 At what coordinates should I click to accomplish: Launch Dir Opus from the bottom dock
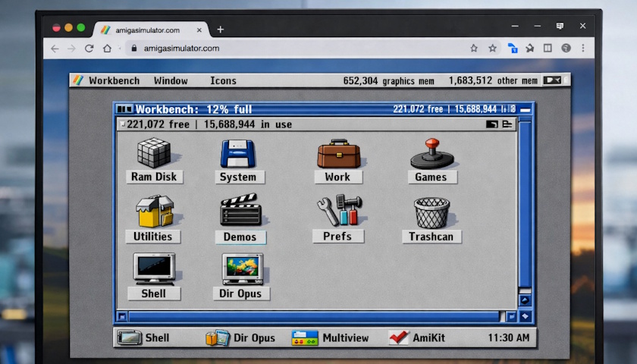[240, 337]
